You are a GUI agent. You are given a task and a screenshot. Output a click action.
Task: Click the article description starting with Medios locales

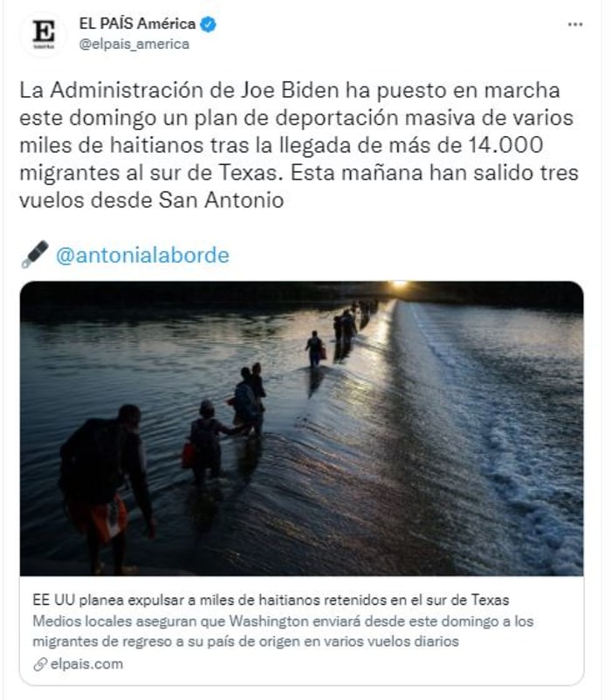pos(283,631)
